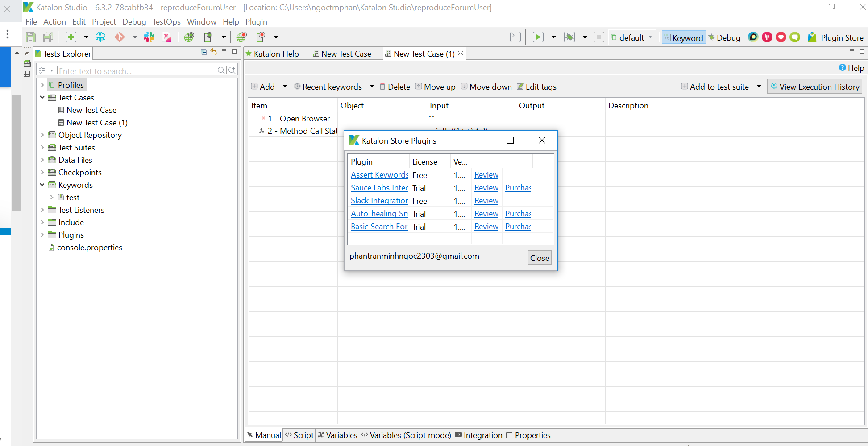This screenshot has height=446, width=868.
Task: Open the Spy Mobile dropdown arrow
Action: [224, 37]
